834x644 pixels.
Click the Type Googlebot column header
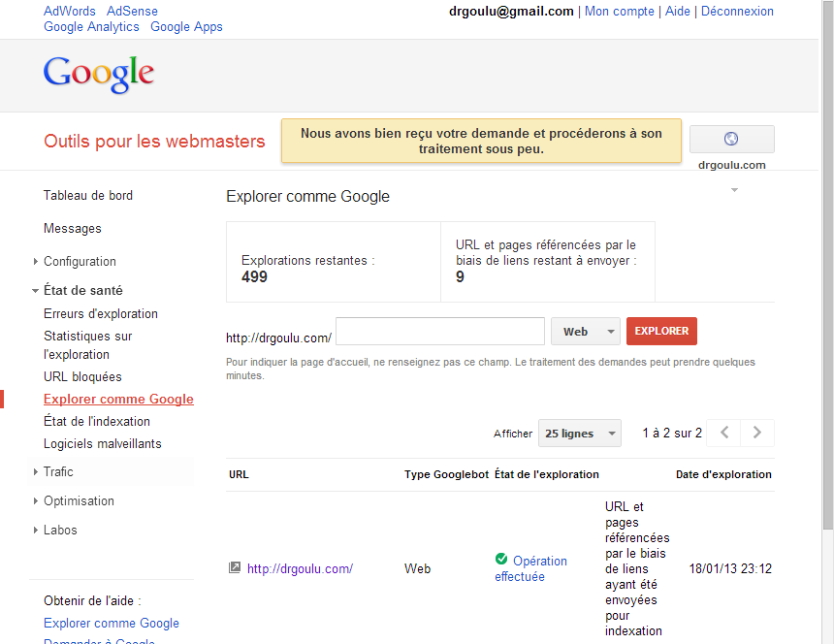[x=446, y=474]
